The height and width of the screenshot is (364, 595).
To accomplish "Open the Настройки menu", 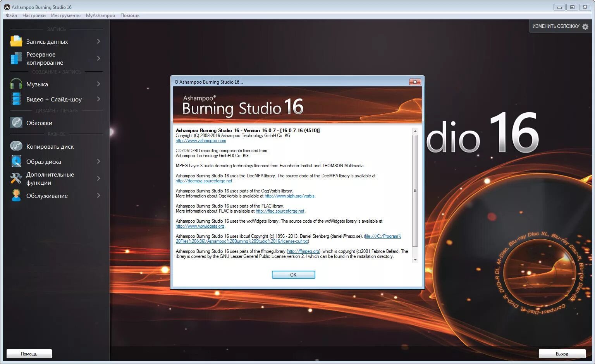I will [x=34, y=15].
